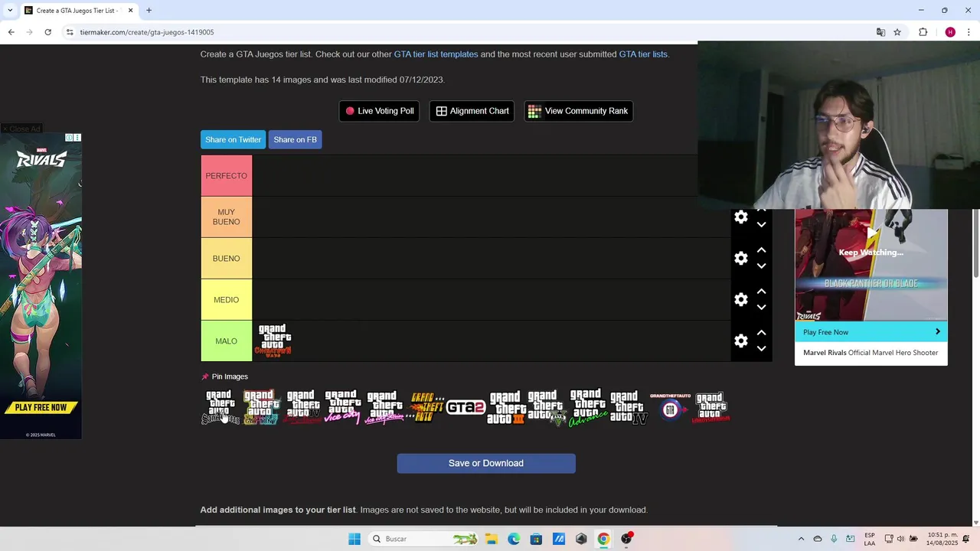
Task: Select the Grand Theft Auto III logo
Action: point(506,407)
